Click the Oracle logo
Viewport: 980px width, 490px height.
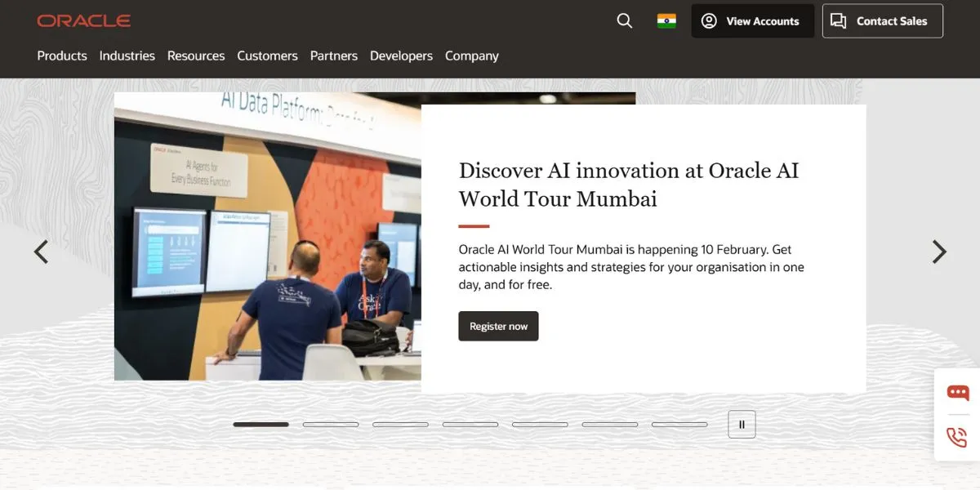point(83,21)
